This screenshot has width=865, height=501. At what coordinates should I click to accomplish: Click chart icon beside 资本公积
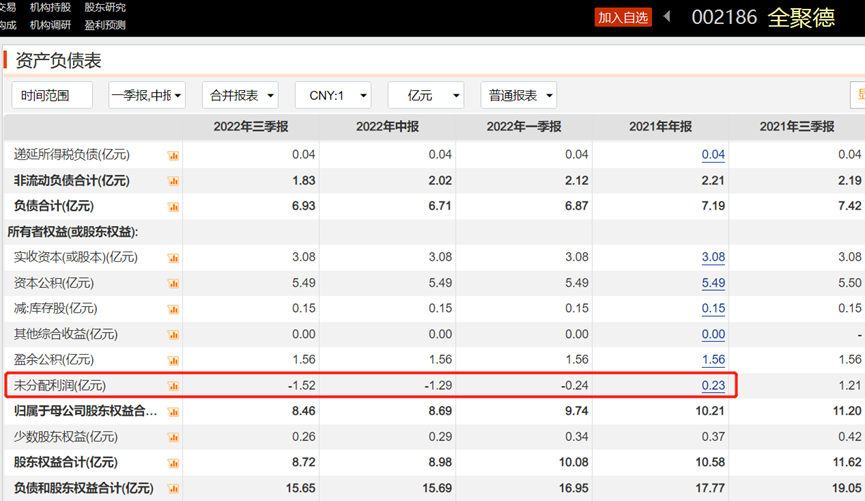[x=173, y=284]
